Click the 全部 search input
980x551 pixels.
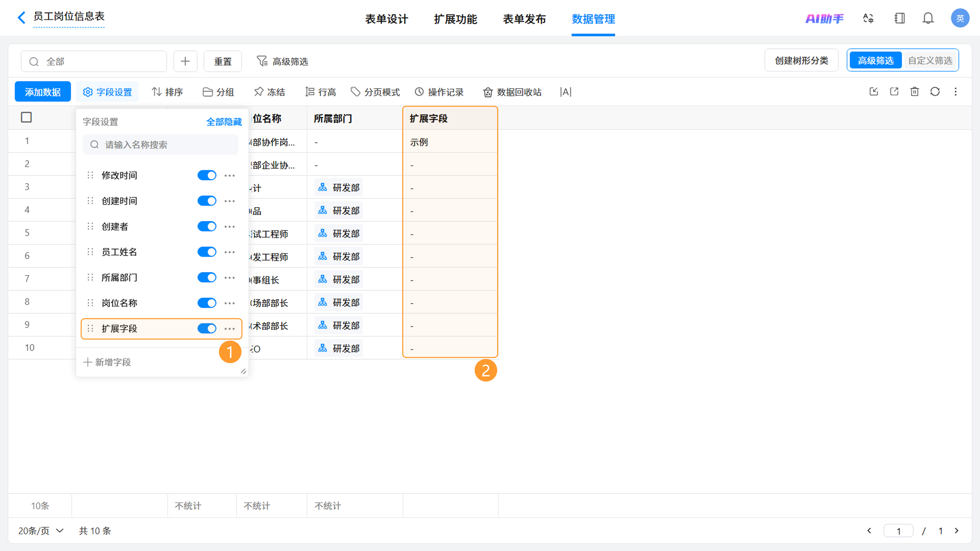click(x=94, y=61)
